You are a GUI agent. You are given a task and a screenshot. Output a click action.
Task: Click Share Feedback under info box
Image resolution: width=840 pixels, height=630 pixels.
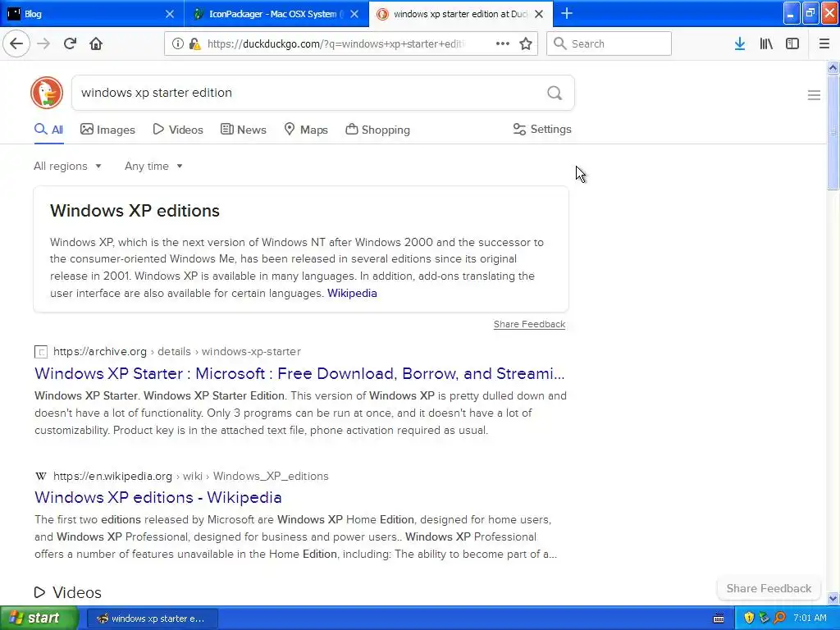point(529,324)
